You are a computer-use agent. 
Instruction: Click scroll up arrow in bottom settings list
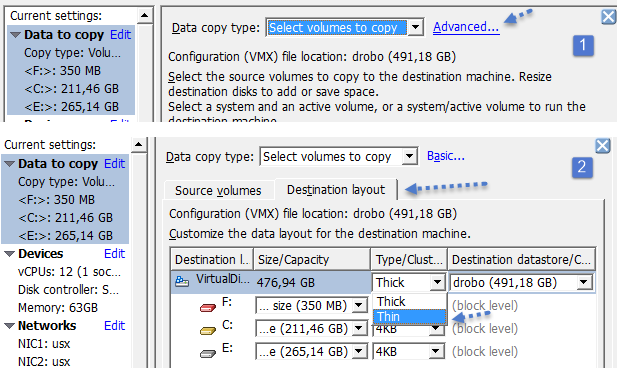pos(139,145)
